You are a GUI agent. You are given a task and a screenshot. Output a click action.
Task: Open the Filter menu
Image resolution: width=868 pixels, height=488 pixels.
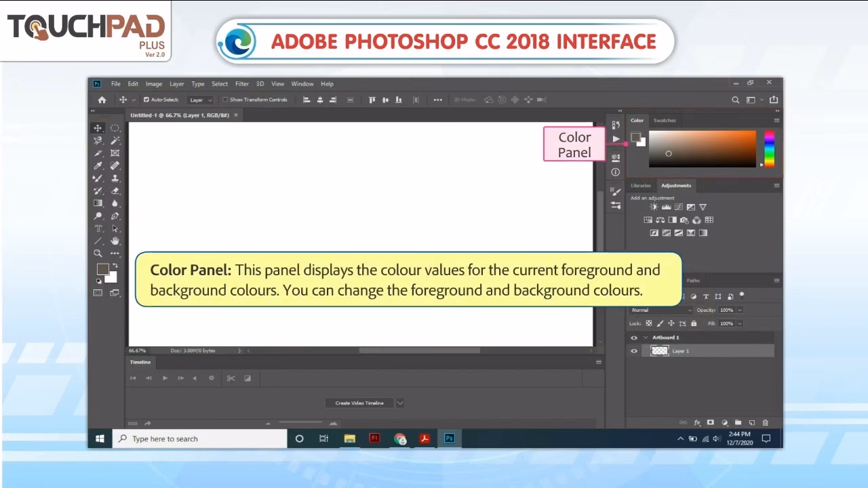(241, 83)
